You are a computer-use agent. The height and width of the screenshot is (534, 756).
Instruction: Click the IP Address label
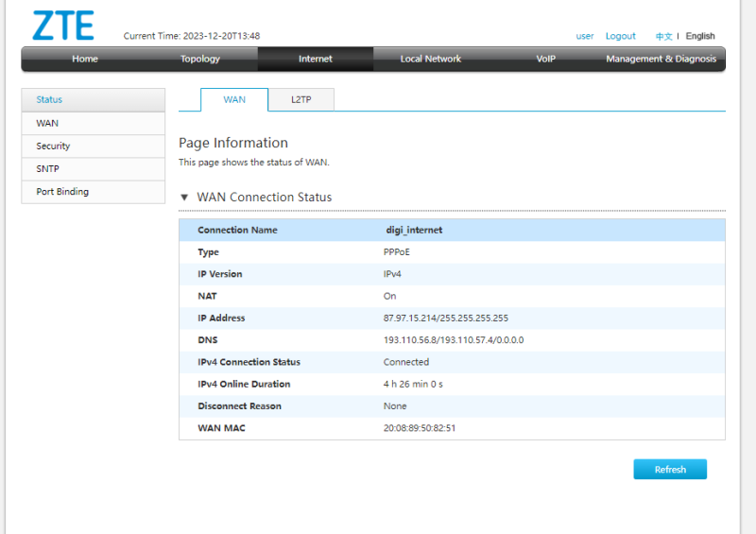point(221,319)
